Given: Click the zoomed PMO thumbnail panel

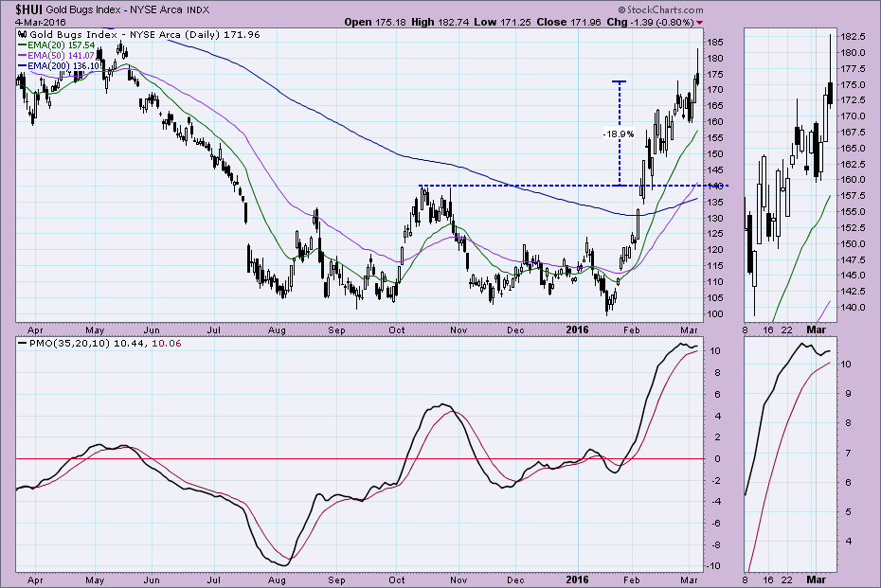Looking at the screenshot, I should (790, 453).
